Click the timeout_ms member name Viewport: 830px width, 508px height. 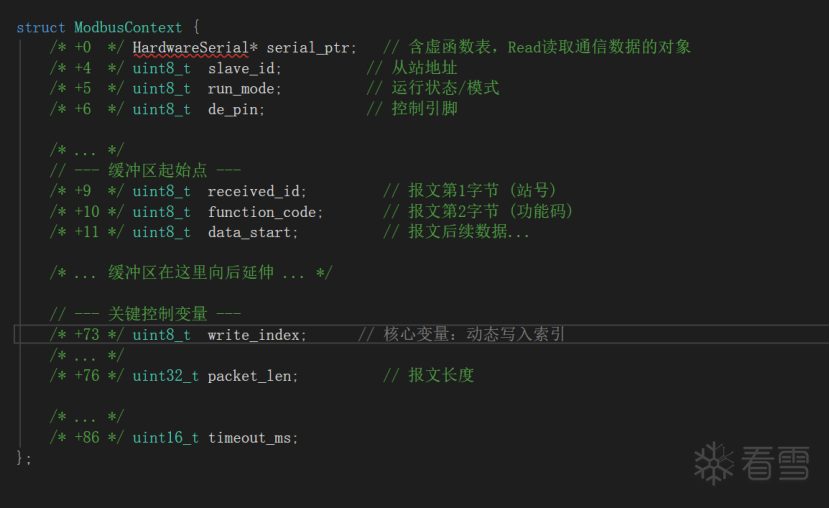252,437
